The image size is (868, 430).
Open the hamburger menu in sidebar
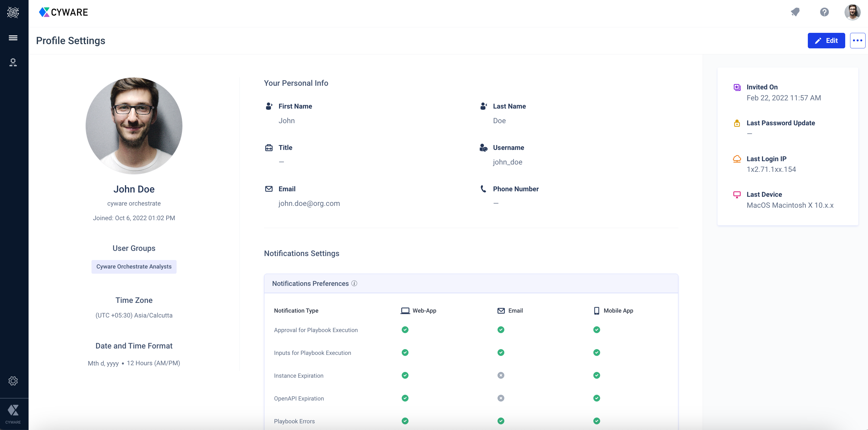13,38
